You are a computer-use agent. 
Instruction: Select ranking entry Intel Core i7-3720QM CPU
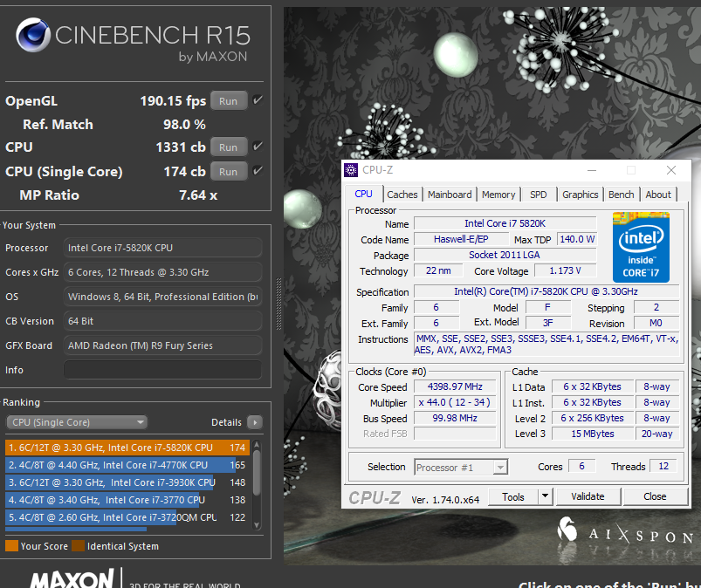pos(127,517)
